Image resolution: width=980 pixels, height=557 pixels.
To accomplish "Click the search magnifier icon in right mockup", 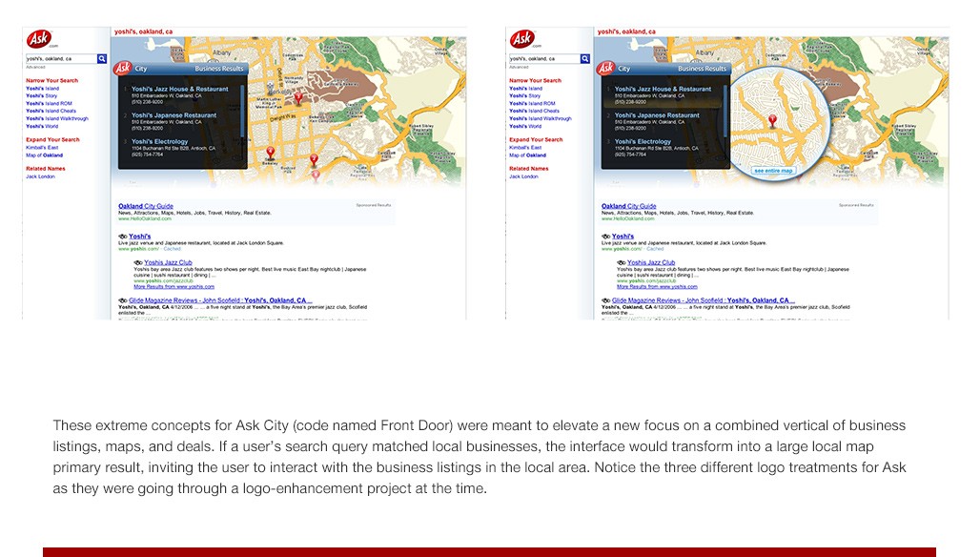I will tap(585, 59).
